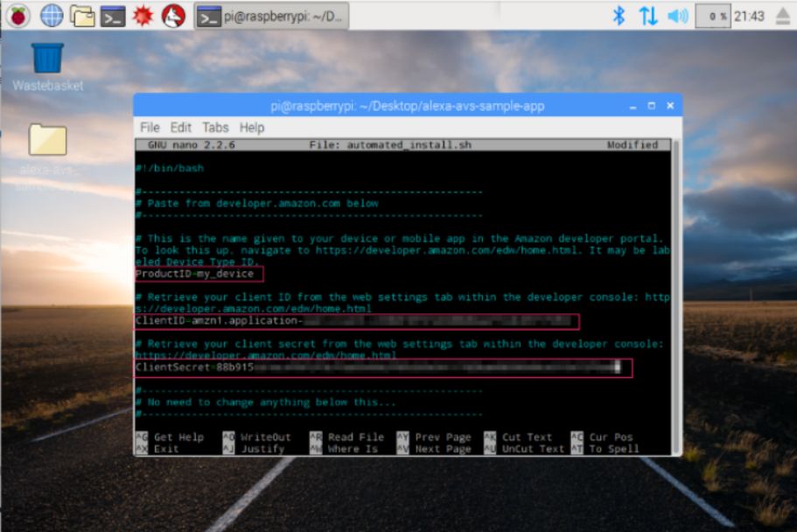
Task: Open the Tabs menu of the terminal
Action: click(214, 127)
